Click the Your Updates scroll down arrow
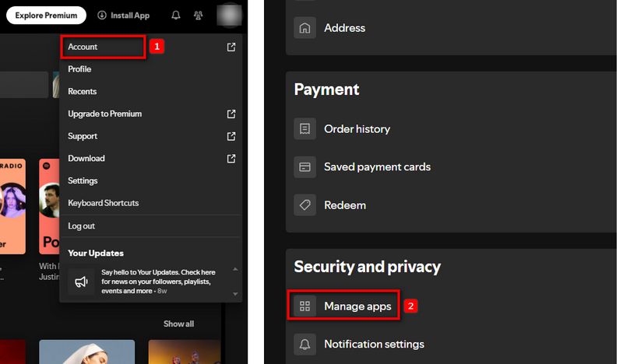Image resolution: width=623 pixels, height=364 pixels. click(x=235, y=294)
